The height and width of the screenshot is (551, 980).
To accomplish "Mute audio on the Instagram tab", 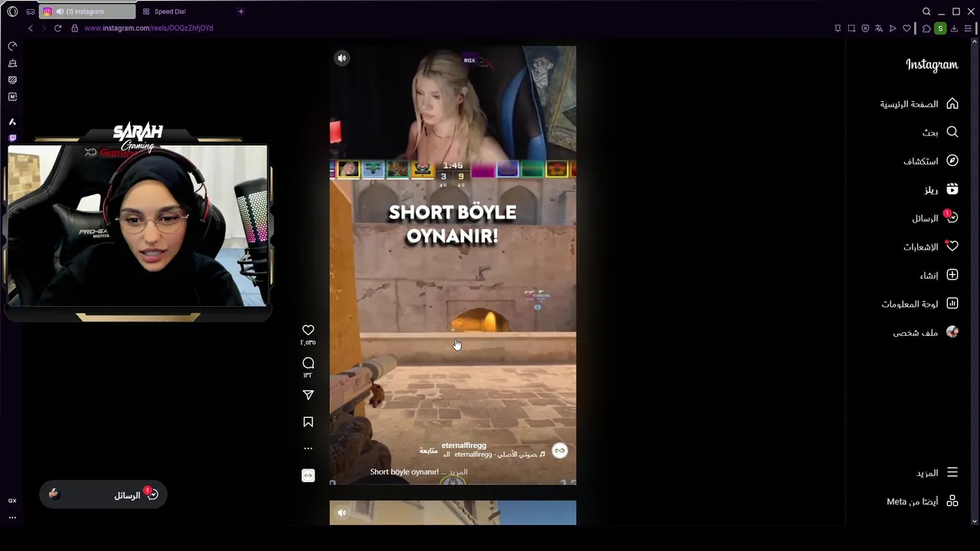I will pyautogui.click(x=60, y=11).
